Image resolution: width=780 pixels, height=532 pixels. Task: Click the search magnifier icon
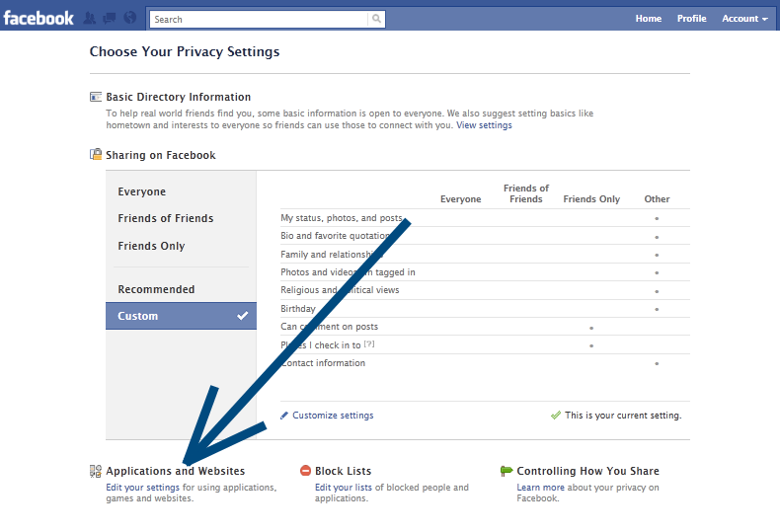tap(376, 19)
